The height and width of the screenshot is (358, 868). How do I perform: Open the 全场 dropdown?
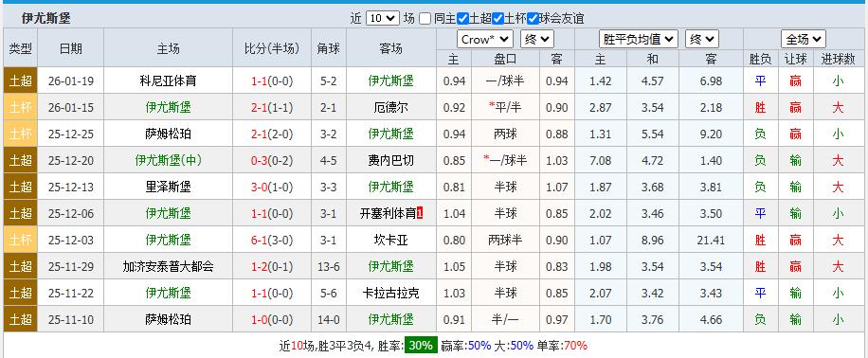tap(804, 39)
